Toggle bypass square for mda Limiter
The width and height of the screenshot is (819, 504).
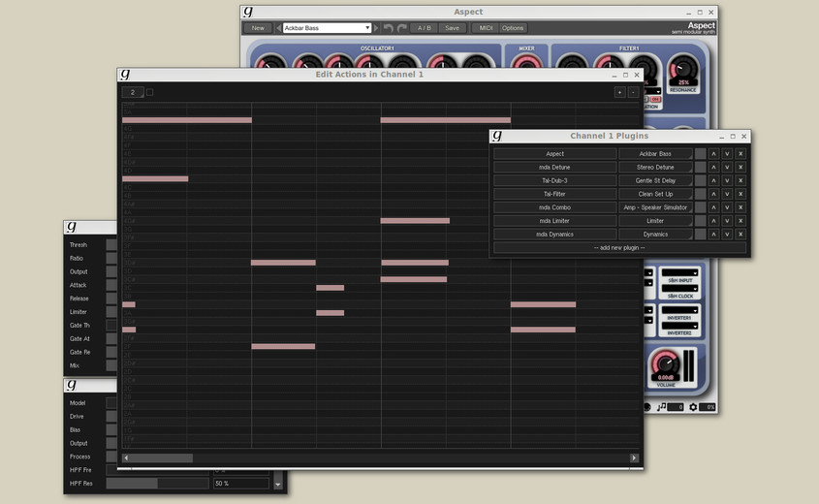[x=701, y=221]
